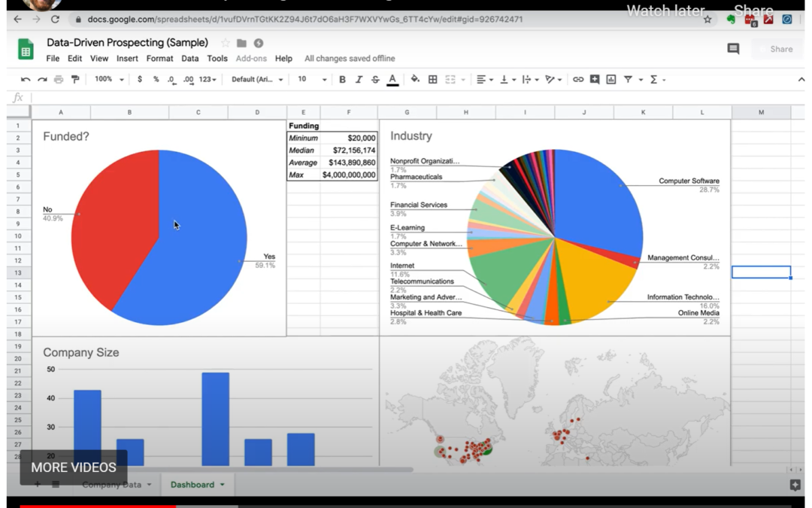
Task: Format as currency with dollar icon
Action: pyautogui.click(x=139, y=79)
